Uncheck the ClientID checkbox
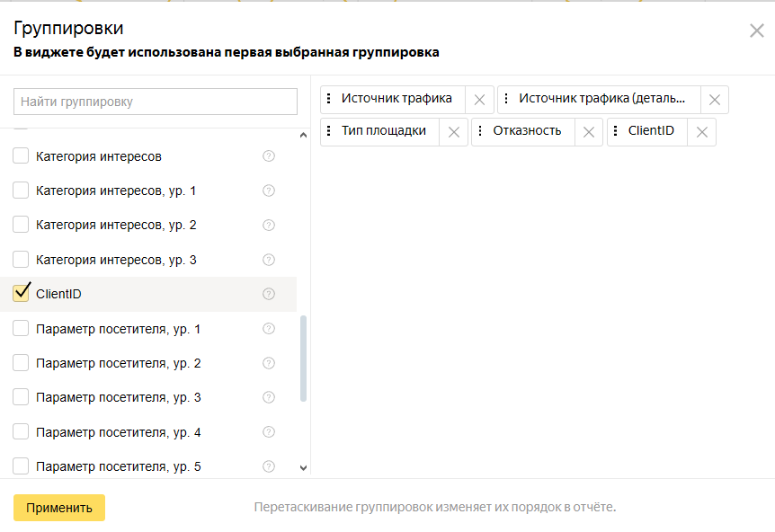775x532 pixels. click(x=21, y=293)
